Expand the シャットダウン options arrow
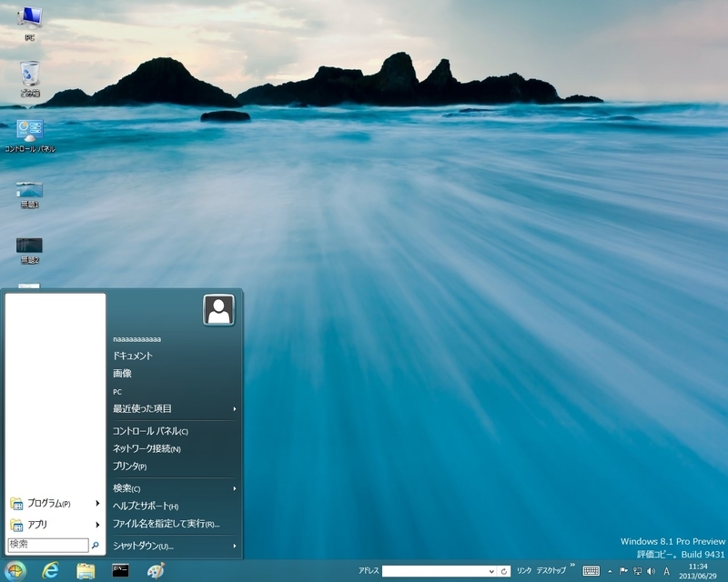728x582 pixels. click(x=235, y=547)
